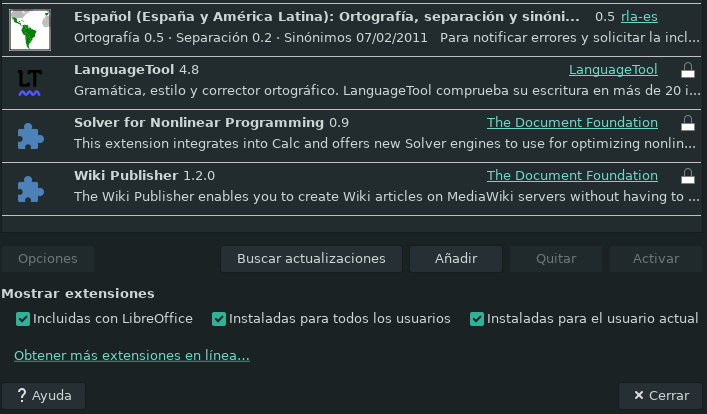Click the Solver for Nonlinear Programming puzzle icon
Screen dimensions: 707x414
click(30, 135)
